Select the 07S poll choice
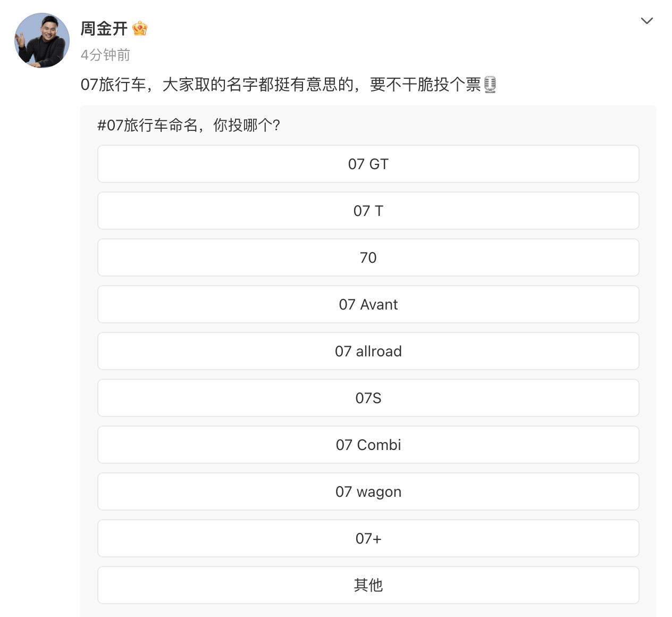 pos(368,398)
